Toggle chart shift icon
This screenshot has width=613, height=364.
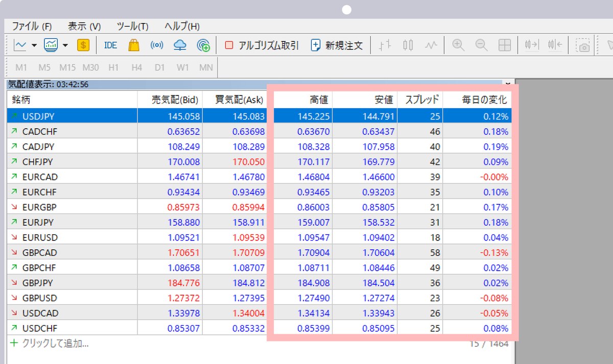(555, 45)
